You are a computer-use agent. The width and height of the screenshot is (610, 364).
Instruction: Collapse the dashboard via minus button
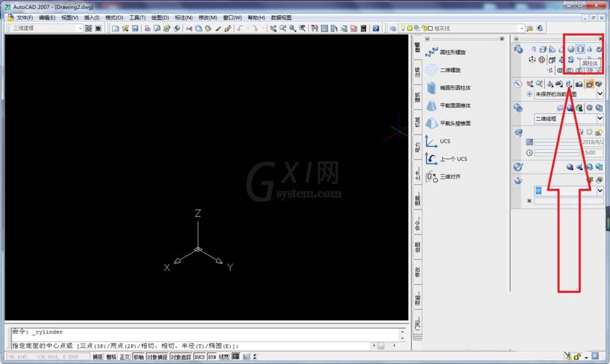click(516, 39)
